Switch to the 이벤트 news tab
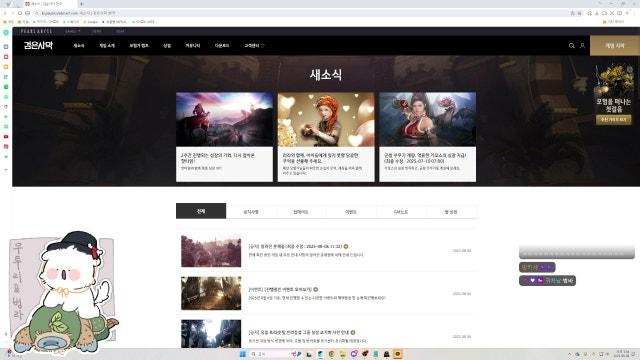 (351, 212)
